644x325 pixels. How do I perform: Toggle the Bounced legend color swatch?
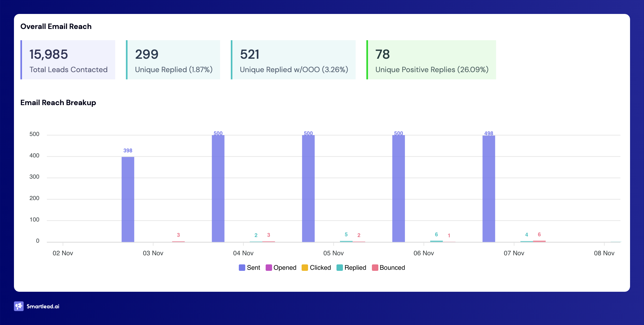click(x=375, y=268)
